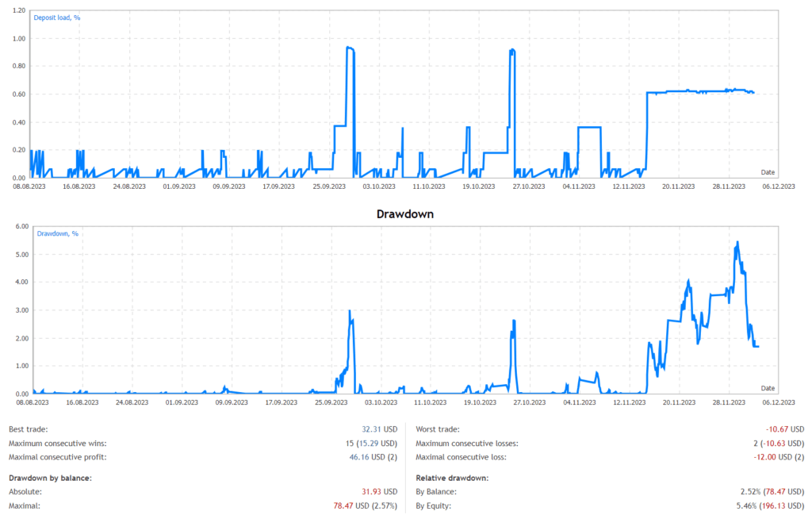Click the Best trade value 32.31 USD

pyautogui.click(x=377, y=429)
